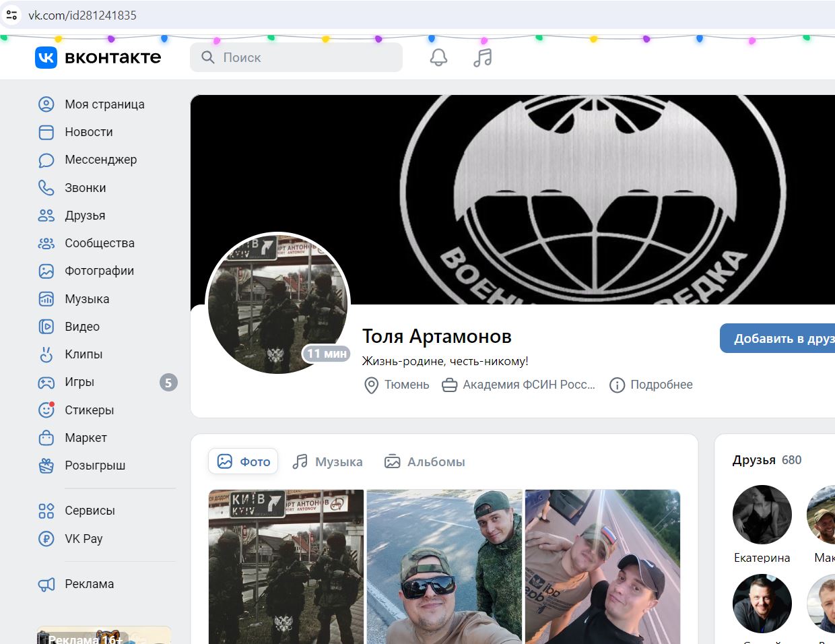Open the bearded man friend avatar below Екатерина
The image size is (835, 644).
click(x=762, y=604)
